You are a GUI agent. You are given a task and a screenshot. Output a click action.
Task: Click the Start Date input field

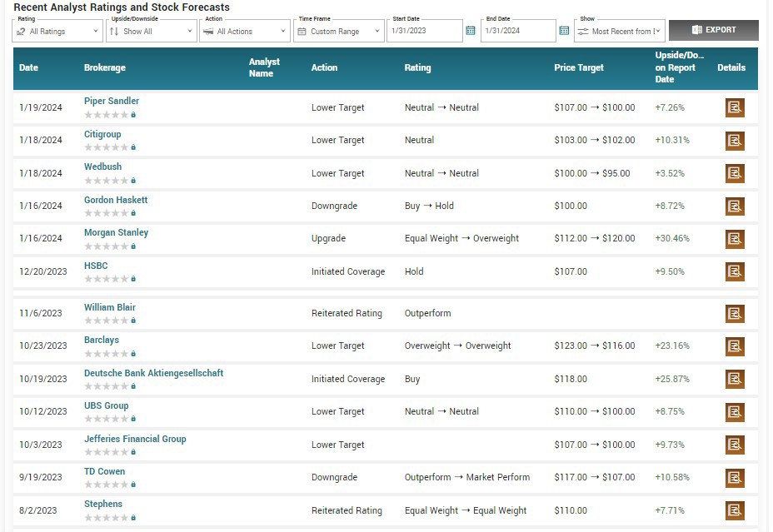[425, 31]
